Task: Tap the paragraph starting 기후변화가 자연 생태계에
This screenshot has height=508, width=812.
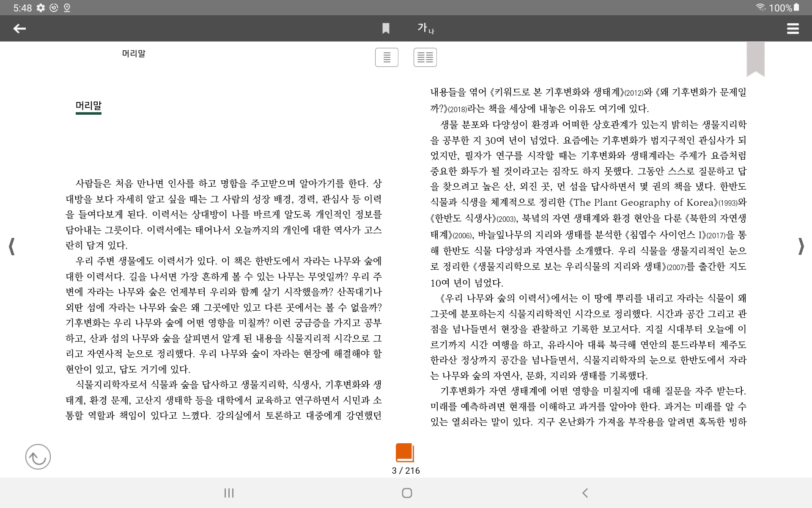Action: point(588,406)
